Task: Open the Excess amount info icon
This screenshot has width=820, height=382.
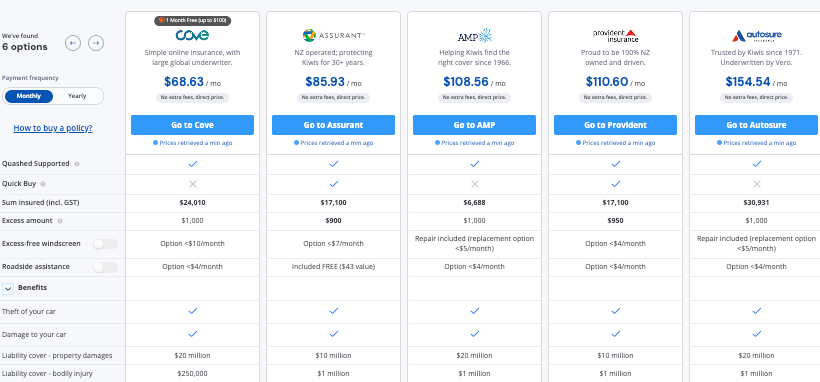Action: pyautogui.click(x=60, y=221)
